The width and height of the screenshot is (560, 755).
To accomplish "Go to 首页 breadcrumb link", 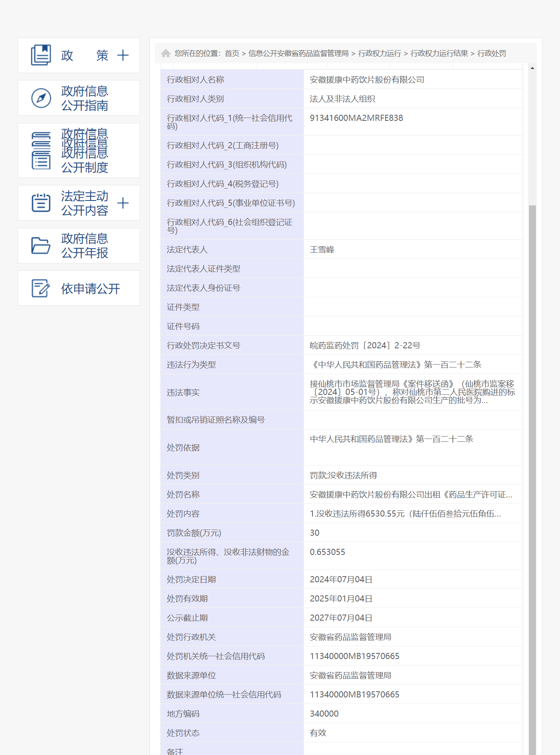I will click(x=232, y=53).
